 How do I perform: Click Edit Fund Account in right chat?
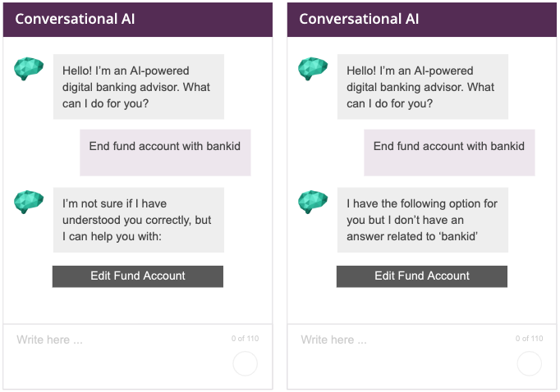point(422,276)
